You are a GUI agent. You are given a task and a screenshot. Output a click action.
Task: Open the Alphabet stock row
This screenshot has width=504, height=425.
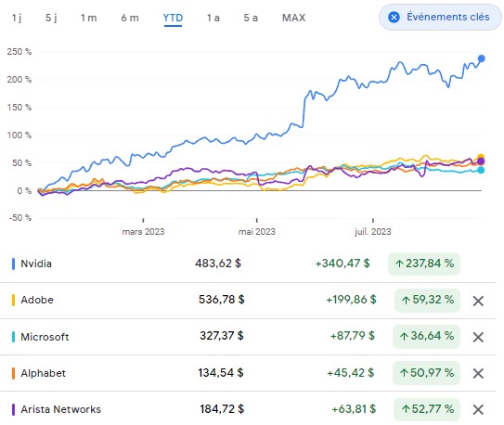click(x=248, y=373)
